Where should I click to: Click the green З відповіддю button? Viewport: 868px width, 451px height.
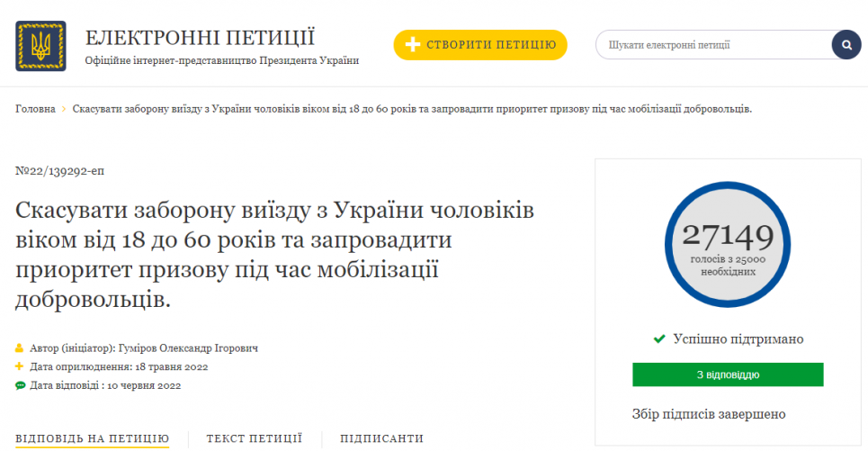point(728,374)
